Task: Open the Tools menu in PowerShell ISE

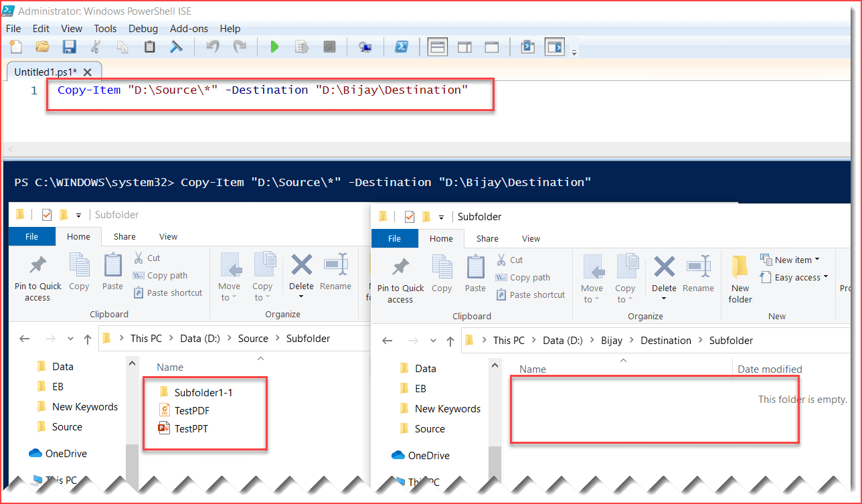Action: pyautogui.click(x=105, y=29)
